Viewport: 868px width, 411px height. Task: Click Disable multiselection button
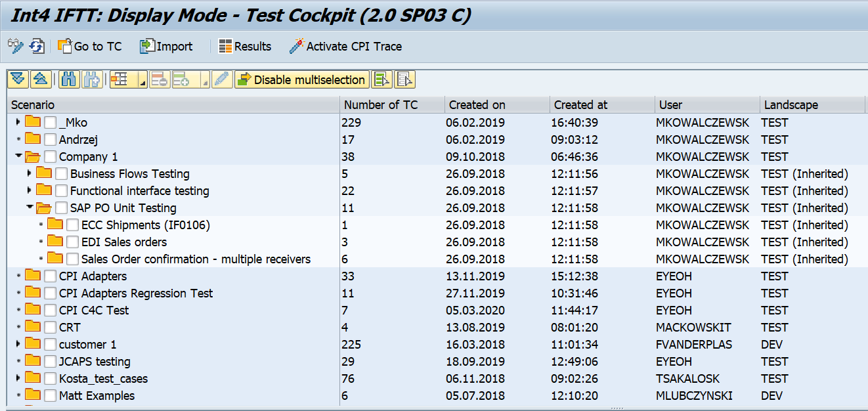click(301, 79)
